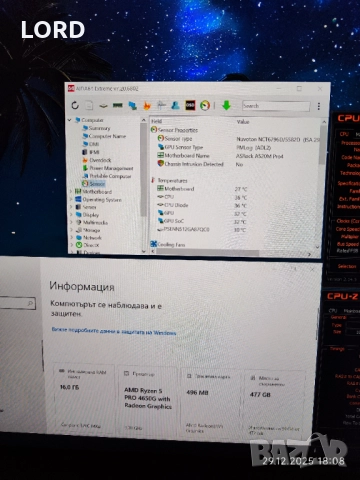Open the three-dot menu in AIDA64
Viewport: 360px width, 480px height.
[319, 106]
